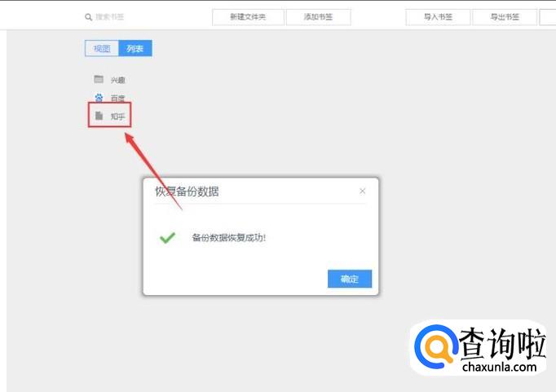Confirm with the 确定 button

[x=350, y=279]
